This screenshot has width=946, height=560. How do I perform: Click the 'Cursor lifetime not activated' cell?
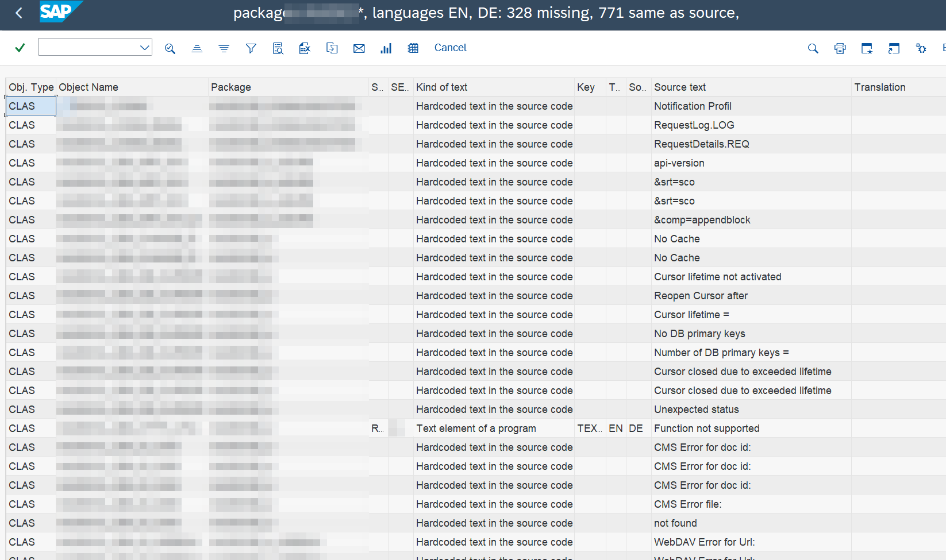[x=751, y=277]
